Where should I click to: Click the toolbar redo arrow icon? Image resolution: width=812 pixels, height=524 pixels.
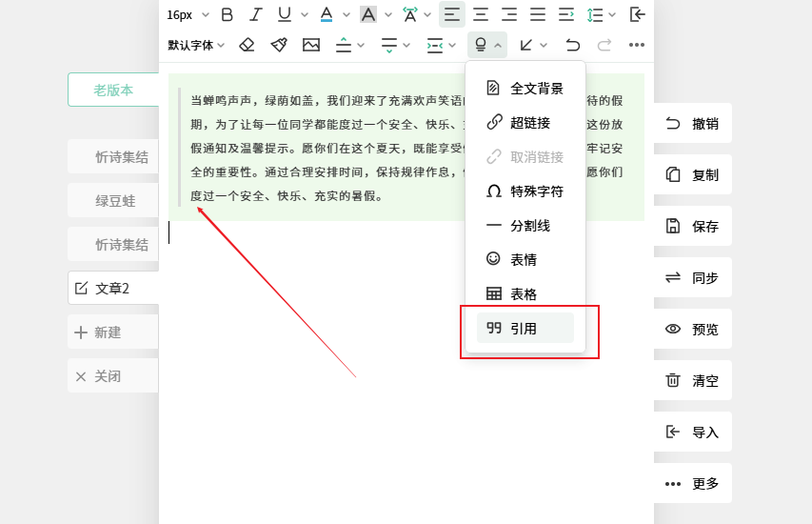coord(604,45)
